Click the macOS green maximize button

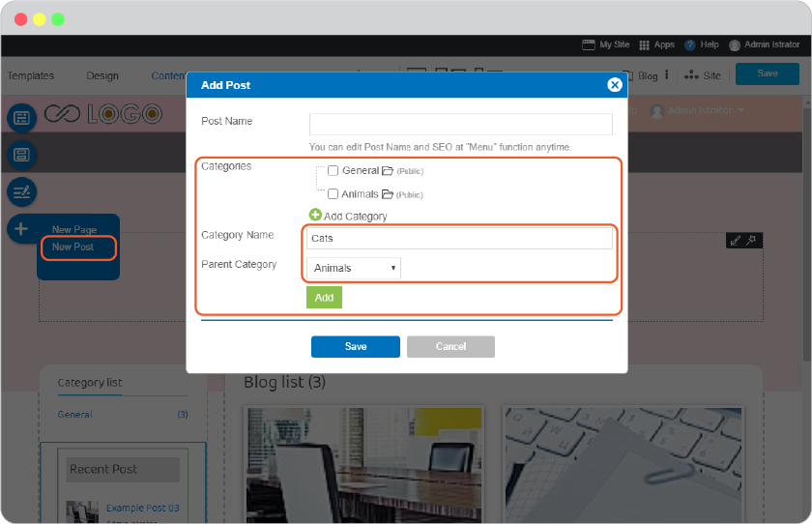pyautogui.click(x=58, y=19)
